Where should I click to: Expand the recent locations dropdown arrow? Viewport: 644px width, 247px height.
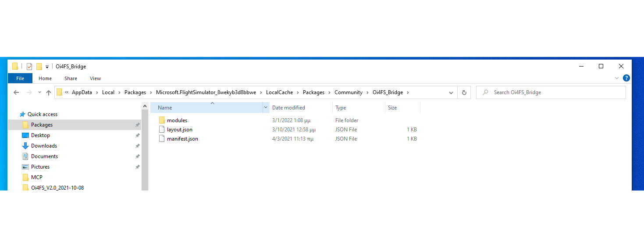pos(39,92)
